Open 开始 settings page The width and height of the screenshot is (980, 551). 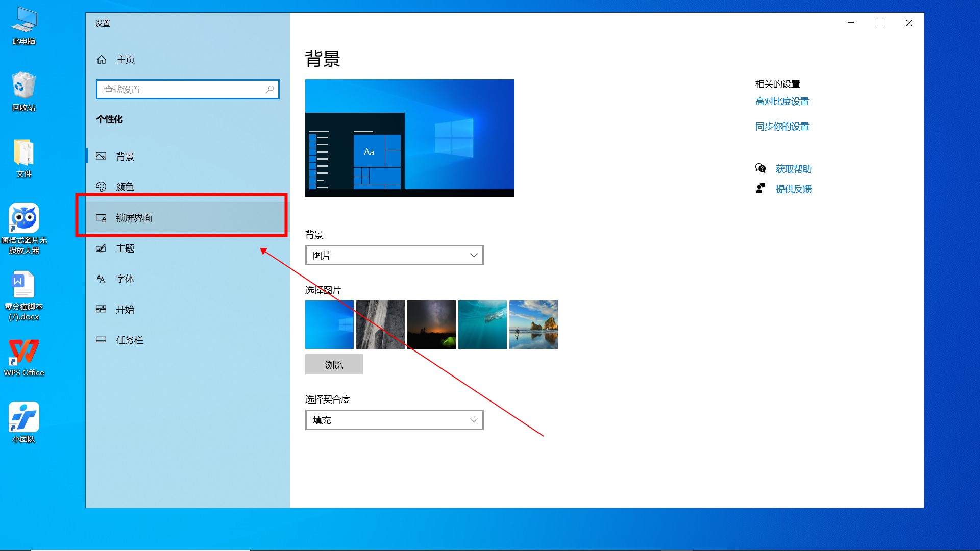tap(187, 309)
